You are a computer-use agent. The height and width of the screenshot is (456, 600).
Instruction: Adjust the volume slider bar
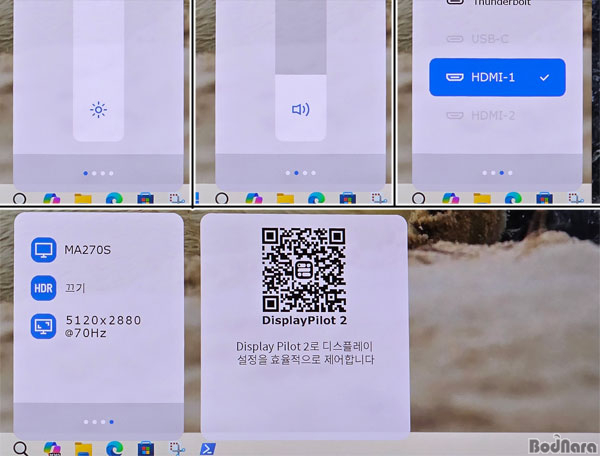pyautogui.click(x=300, y=70)
